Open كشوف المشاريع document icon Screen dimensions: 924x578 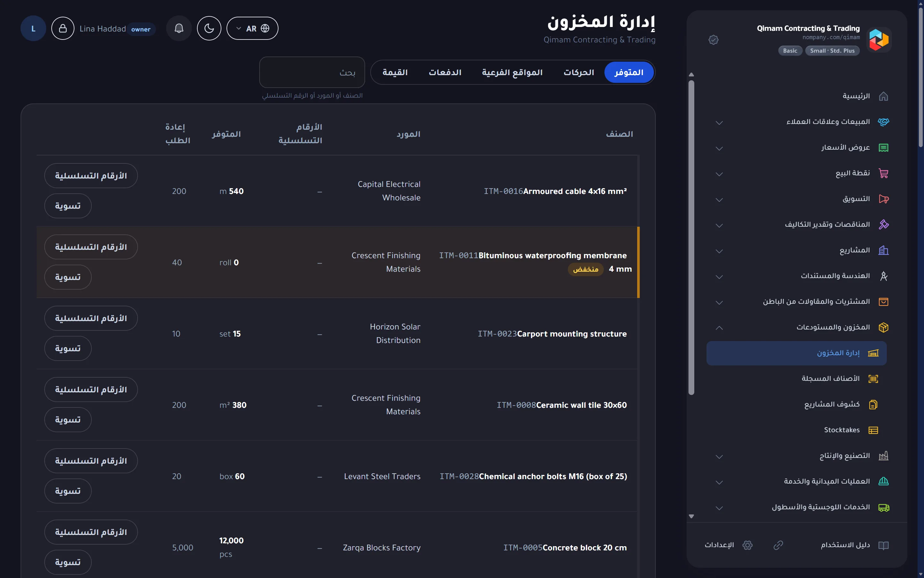873,405
